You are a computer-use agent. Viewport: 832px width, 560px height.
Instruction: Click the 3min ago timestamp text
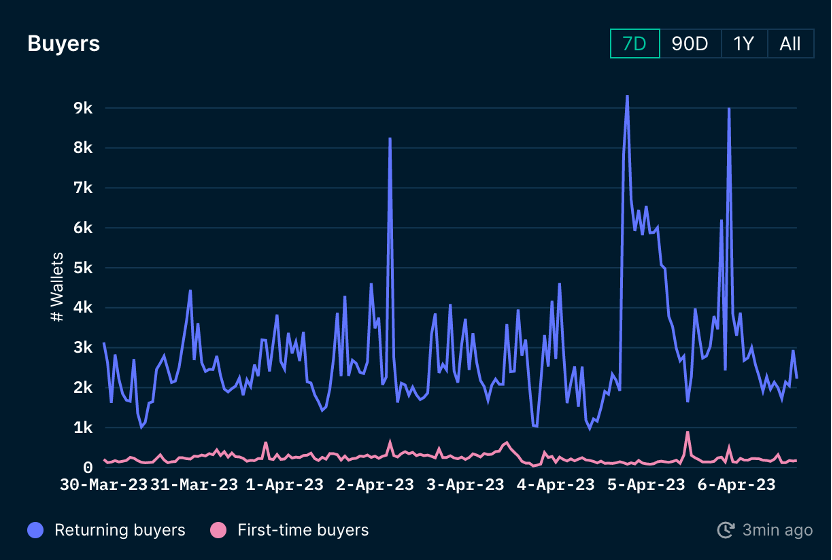[x=775, y=530]
